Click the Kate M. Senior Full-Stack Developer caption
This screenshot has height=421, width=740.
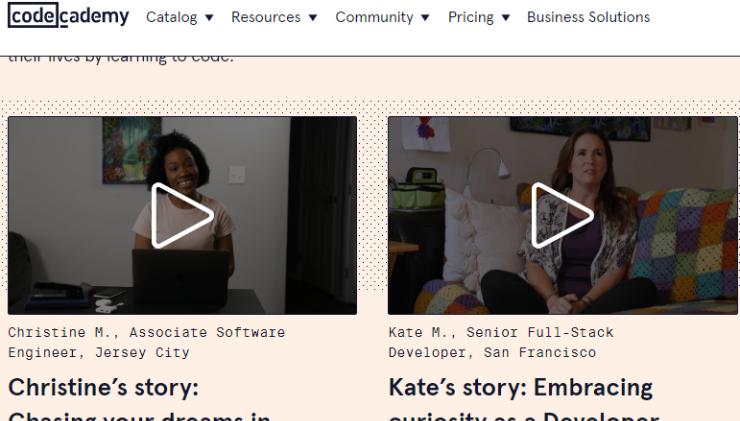pyautogui.click(x=500, y=342)
